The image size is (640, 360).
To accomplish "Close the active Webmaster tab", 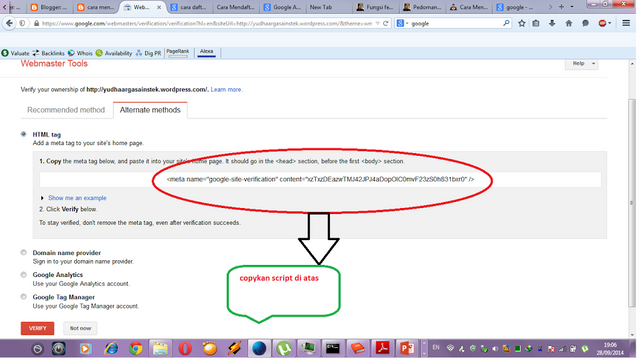I will tap(159, 7).
